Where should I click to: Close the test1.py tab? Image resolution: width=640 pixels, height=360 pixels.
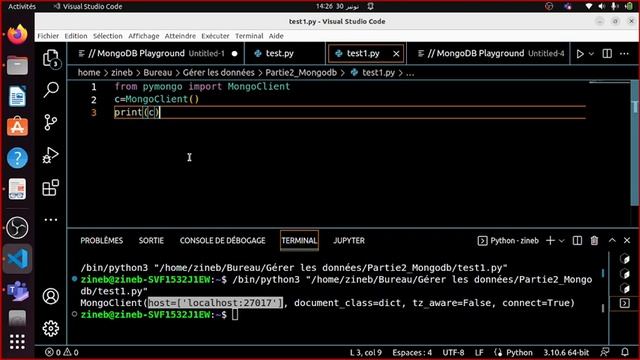click(x=396, y=53)
